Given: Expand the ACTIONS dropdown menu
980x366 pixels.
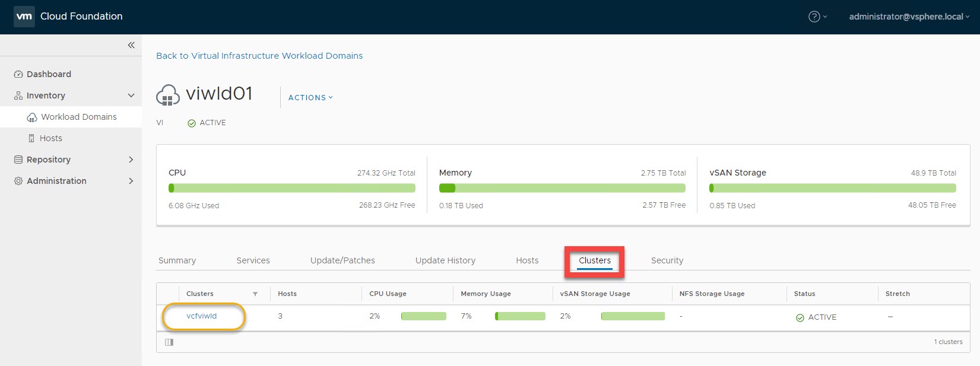Looking at the screenshot, I should coord(310,97).
